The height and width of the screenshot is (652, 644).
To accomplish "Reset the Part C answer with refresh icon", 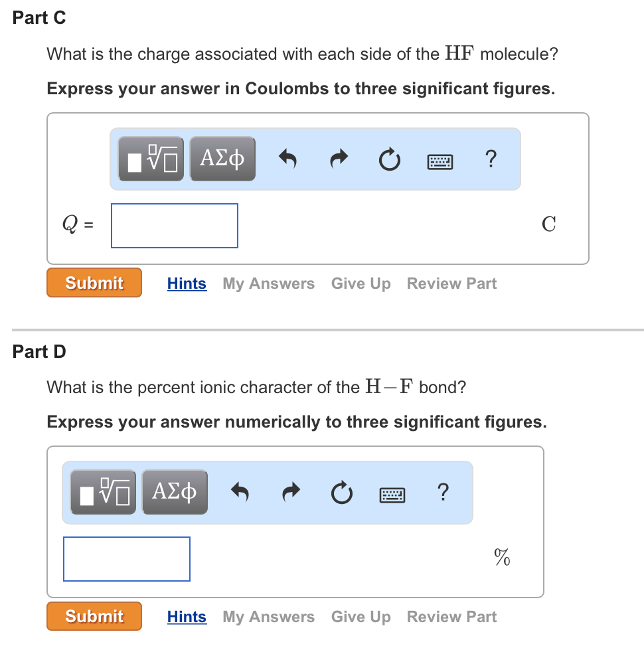I will tap(390, 159).
